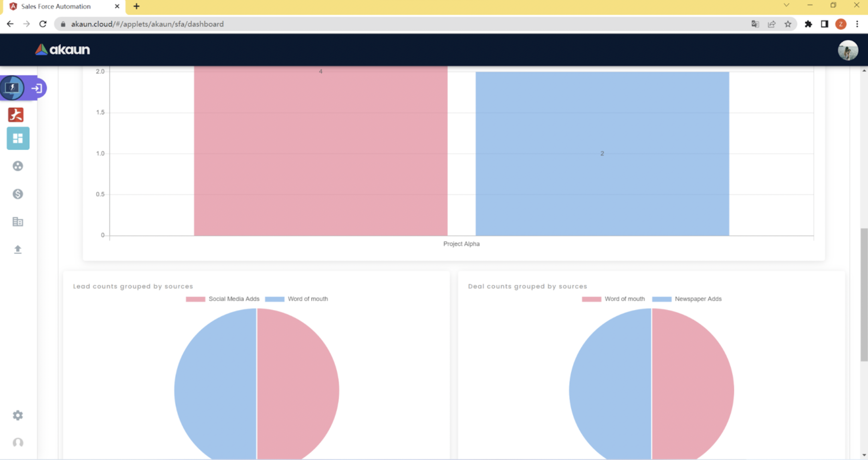Select the Sales Force Automation tab
This screenshot has height=460, width=868.
point(56,6)
